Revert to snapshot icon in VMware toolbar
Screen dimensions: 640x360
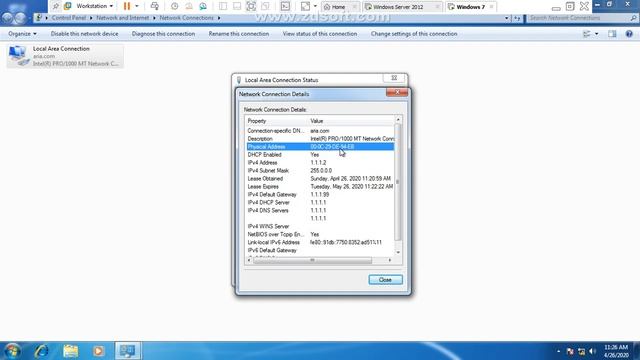click(x=189, y=6)
